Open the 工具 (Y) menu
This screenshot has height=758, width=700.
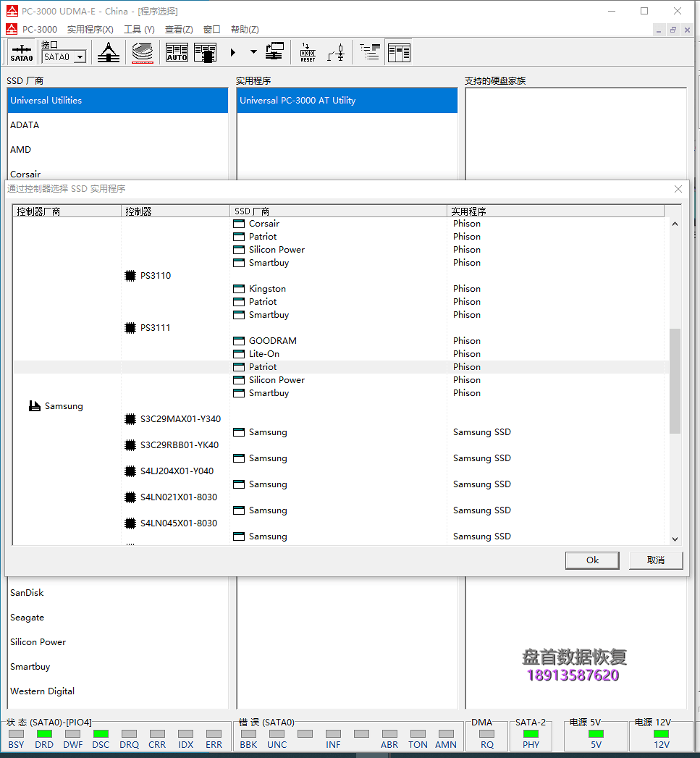[139, 30]
